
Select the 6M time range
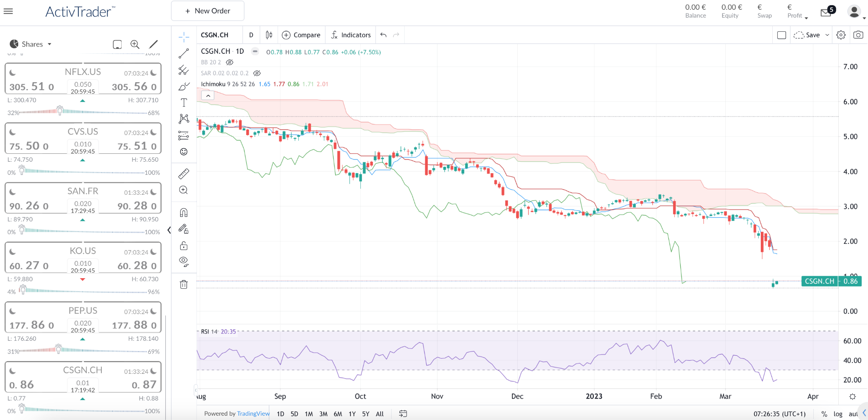point(338,414)
